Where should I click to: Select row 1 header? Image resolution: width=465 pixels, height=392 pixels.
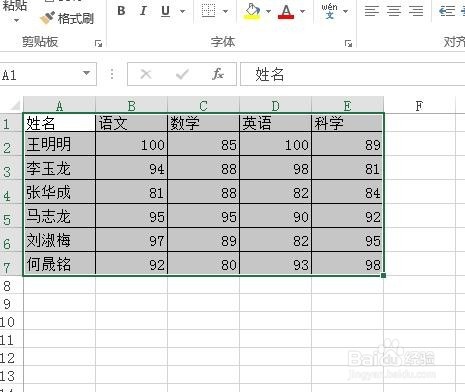(11, 123)
